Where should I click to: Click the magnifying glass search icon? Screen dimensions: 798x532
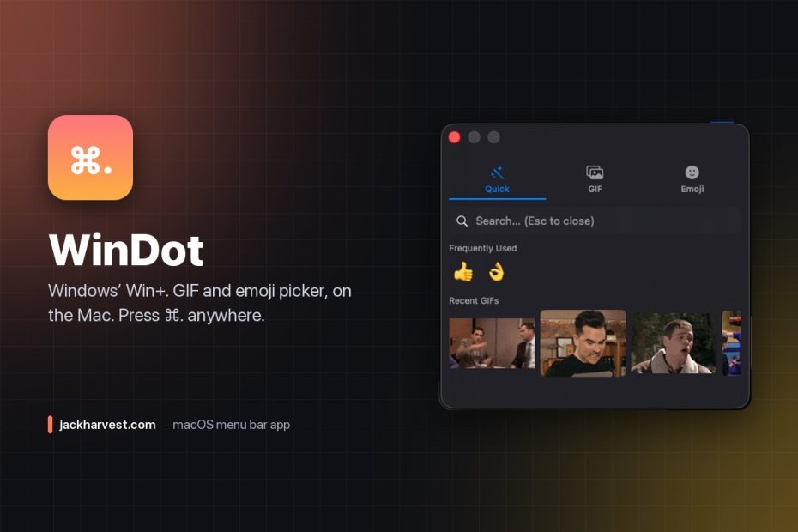(462, 221)
